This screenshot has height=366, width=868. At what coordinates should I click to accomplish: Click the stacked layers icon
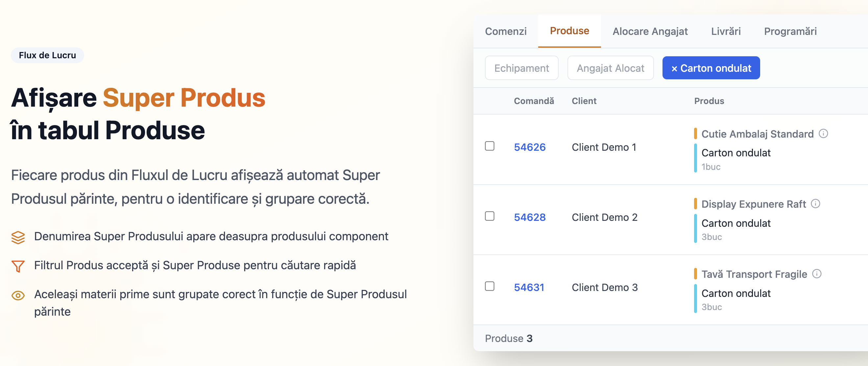coord(18,237)
